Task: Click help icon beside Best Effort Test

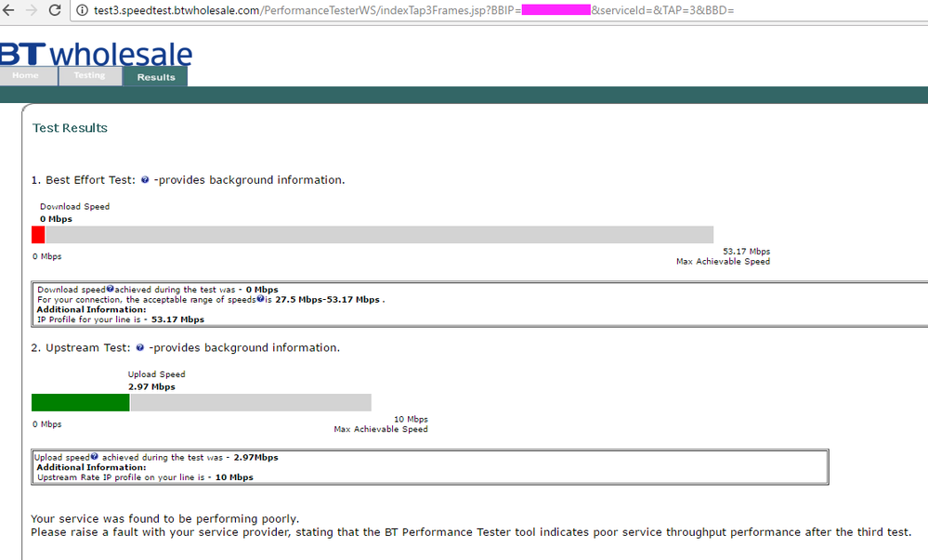Action: (145, 180)
